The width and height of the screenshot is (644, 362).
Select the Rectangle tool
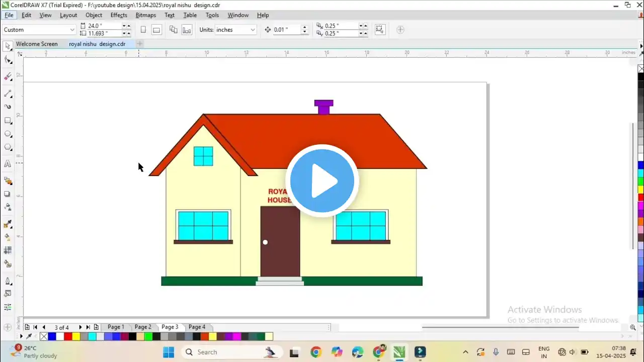click(x=8, y=121)
